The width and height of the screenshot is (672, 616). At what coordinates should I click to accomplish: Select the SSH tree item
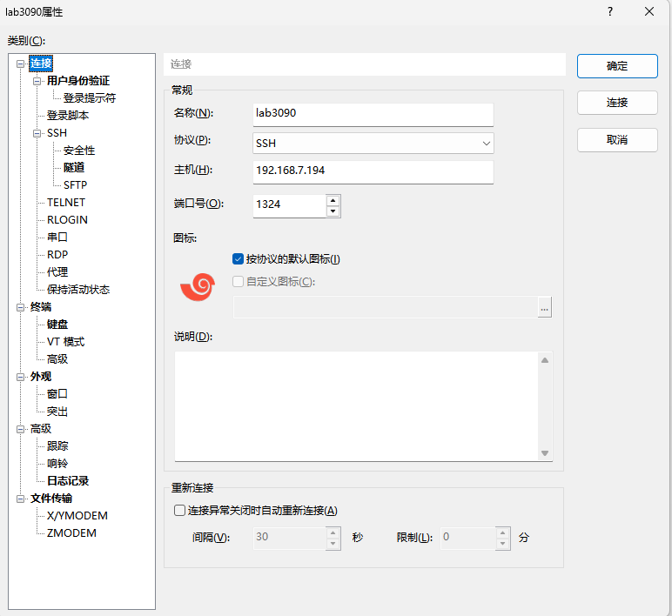pyautogui.click(x=57, y=133)
